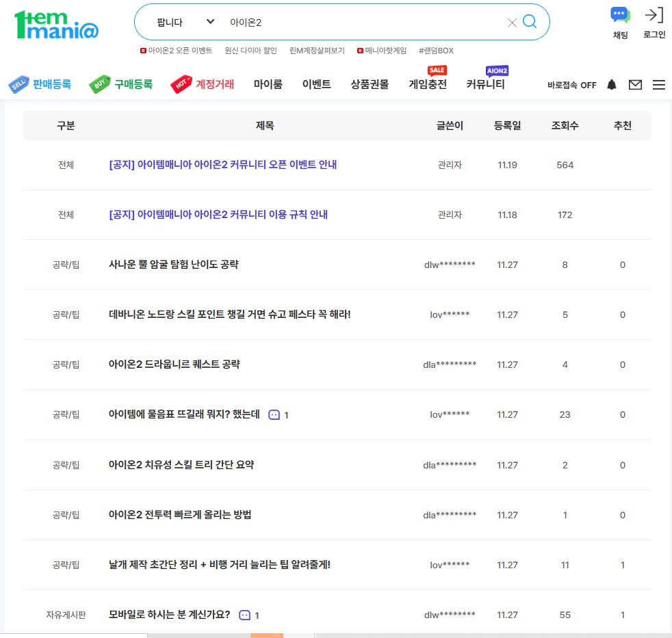672x638 pixels.
Task: Toggle 바로접속 OFF switch
Action: [x=571, y=85]
